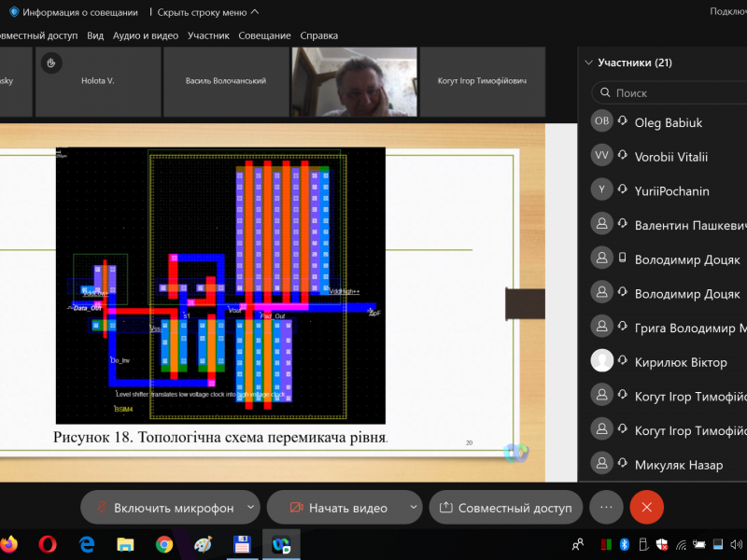Collapse the menu bar with Скрыть строку меню
Viewport: 747px width, 560px height.
(208, 12)
